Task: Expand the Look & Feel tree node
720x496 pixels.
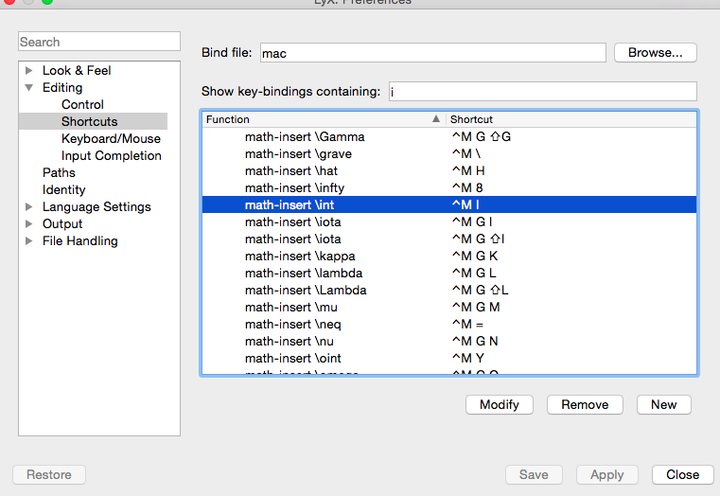Action: (x=29, y=70)
